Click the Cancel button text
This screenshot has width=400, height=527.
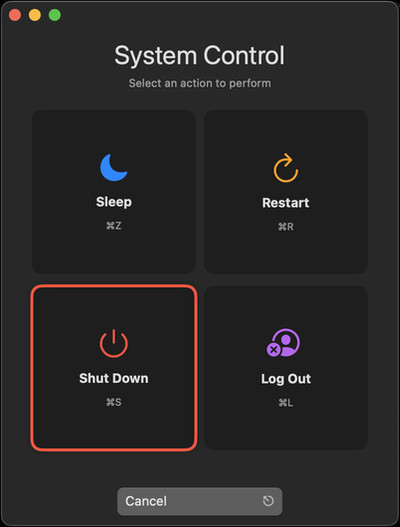click(146, 501)
